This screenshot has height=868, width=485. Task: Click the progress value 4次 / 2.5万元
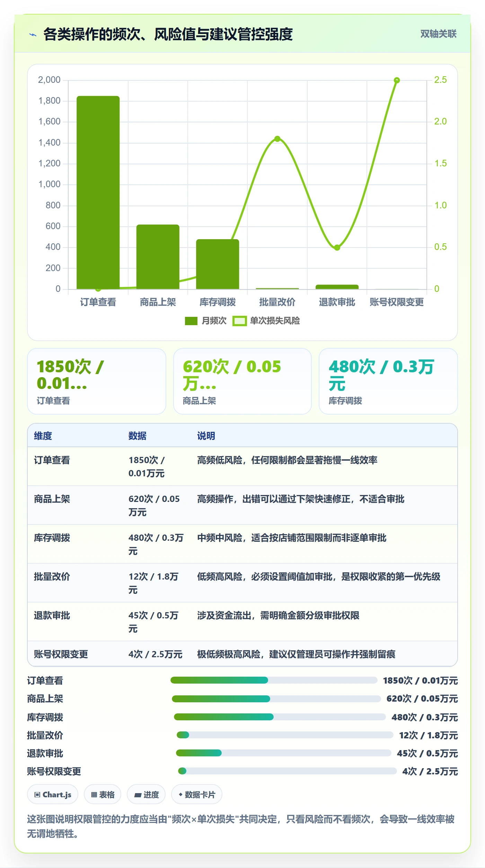[430, 771]
